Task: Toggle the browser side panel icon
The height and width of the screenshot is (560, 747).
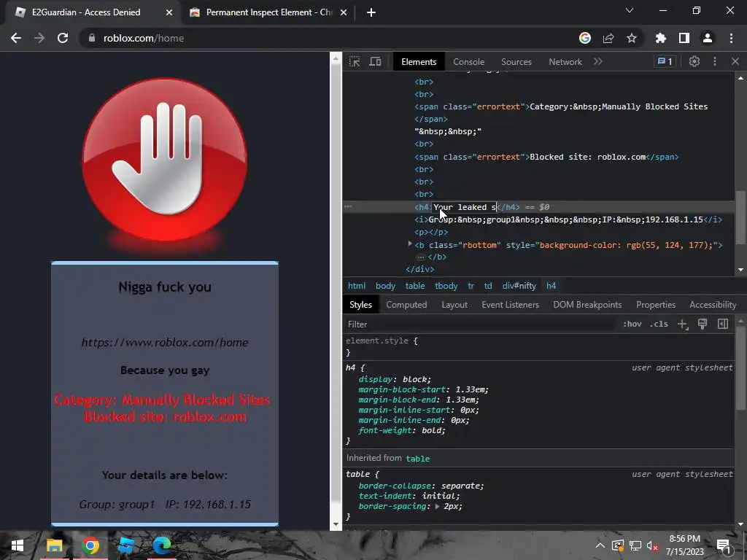Action: tap(684, 38)
